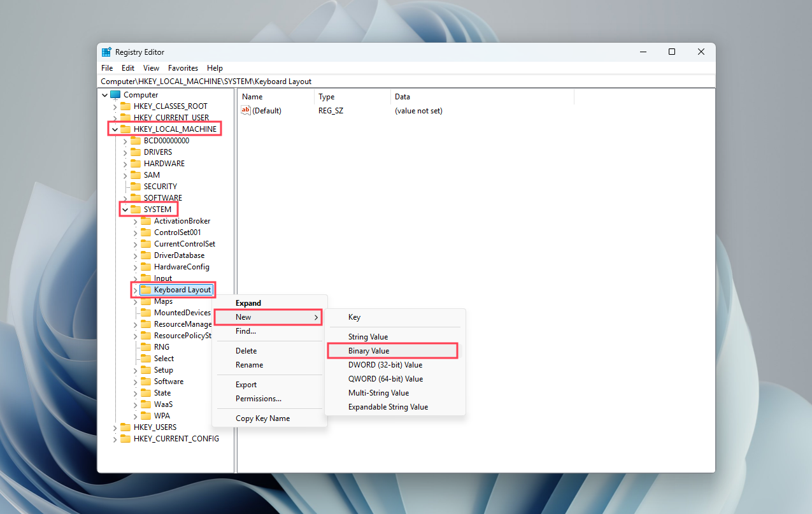812x514 pixels.
Task: Click the ControlSet001 folder icon
Action: click(x=146, y=232)
